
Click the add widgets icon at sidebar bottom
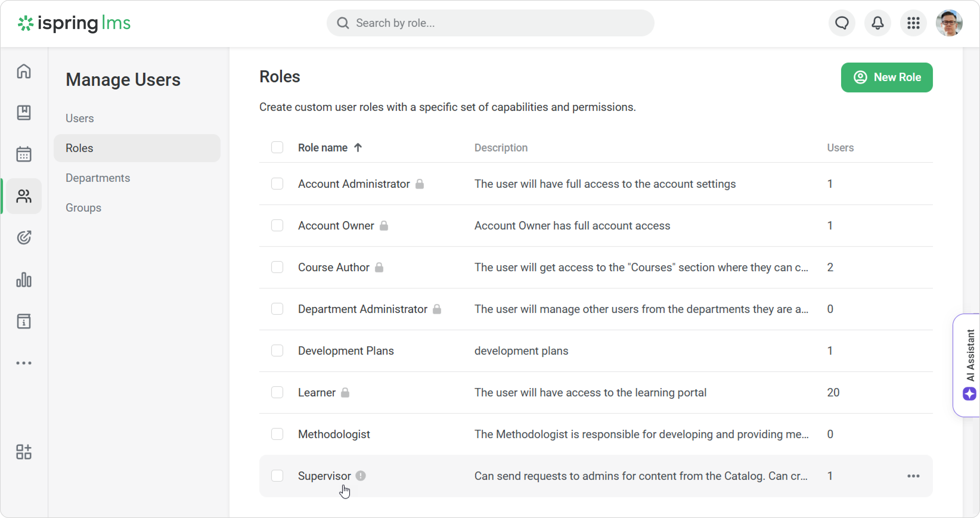pyautogui.click(x=24, y=452)
